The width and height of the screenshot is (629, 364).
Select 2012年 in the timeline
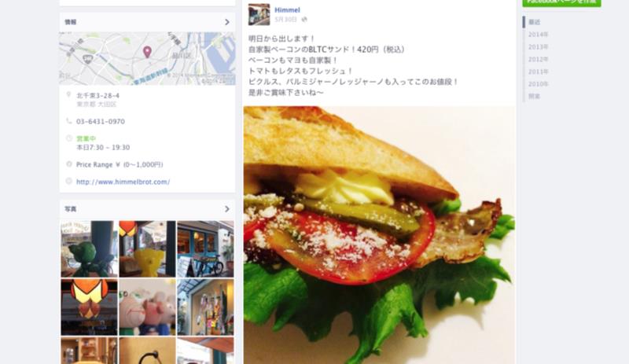coord(539,60)
